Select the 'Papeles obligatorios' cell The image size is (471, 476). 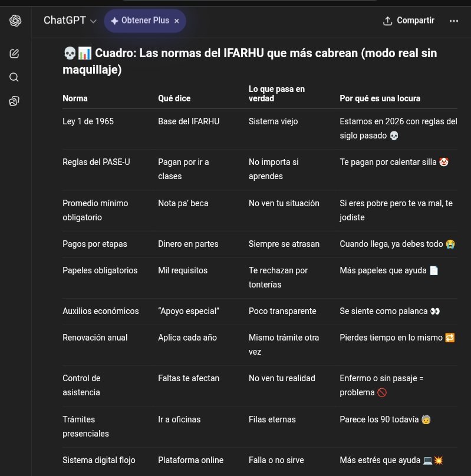[x=100, y=270]
